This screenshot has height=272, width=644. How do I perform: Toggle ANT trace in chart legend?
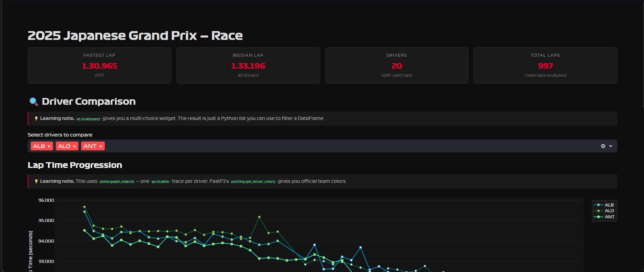604,217
